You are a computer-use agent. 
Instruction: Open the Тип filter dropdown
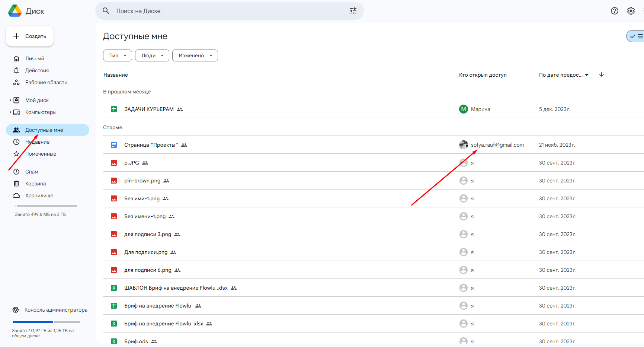pos(117,55)
